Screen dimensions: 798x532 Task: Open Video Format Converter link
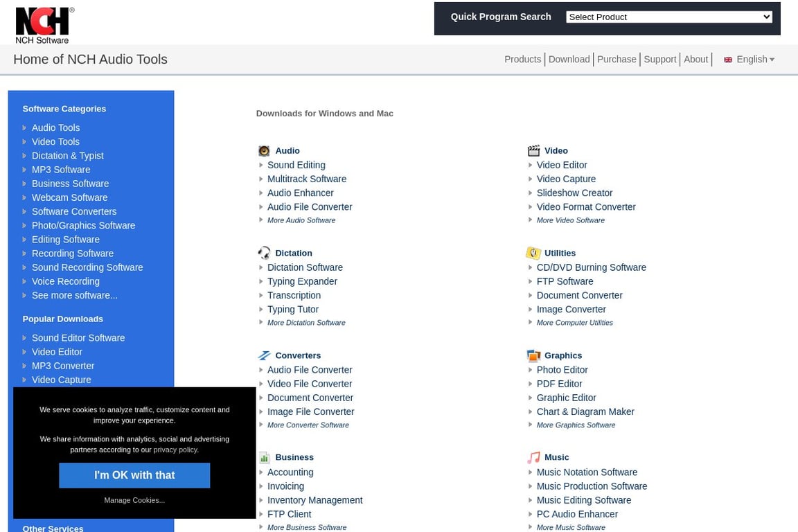click(586, 207)
